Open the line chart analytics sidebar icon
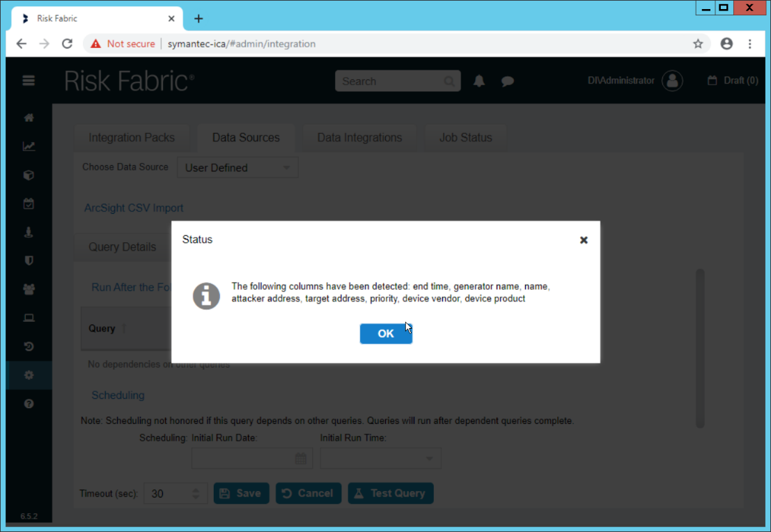The height and width of the screenshot is (532, 771). [29, 146]
